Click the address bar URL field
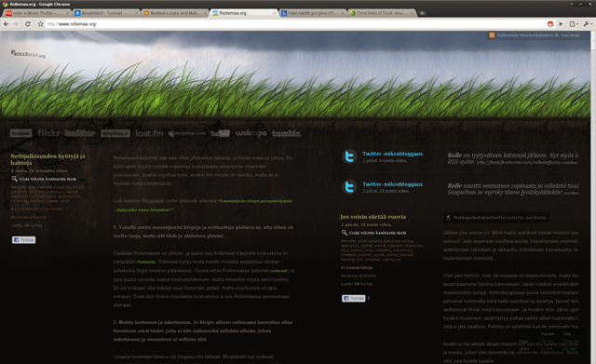This screenshot has width=596, height=364. pos(295,24)
